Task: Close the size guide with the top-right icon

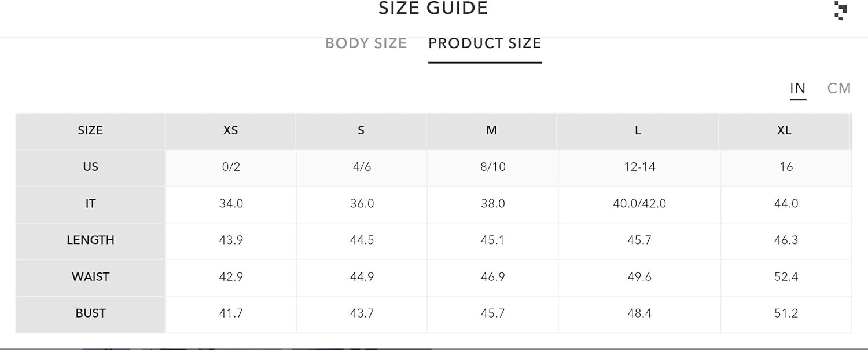Action: [841, 10]
